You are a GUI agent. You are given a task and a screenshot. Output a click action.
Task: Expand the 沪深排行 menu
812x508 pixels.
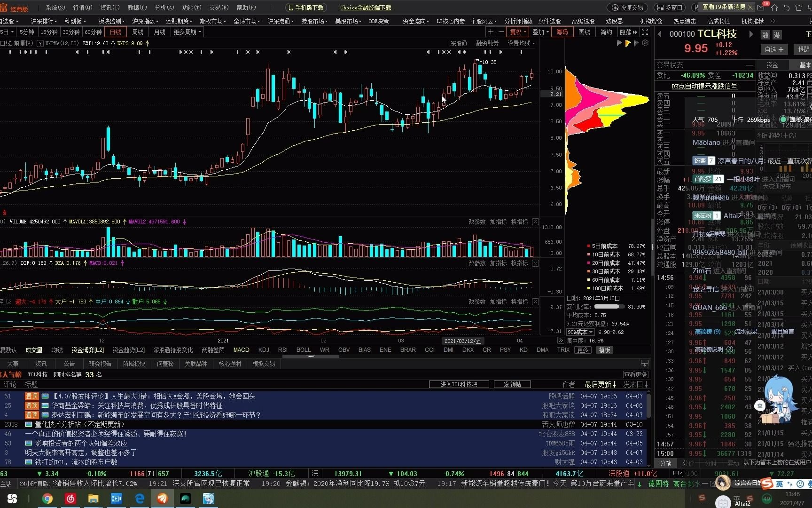point(44,21)
